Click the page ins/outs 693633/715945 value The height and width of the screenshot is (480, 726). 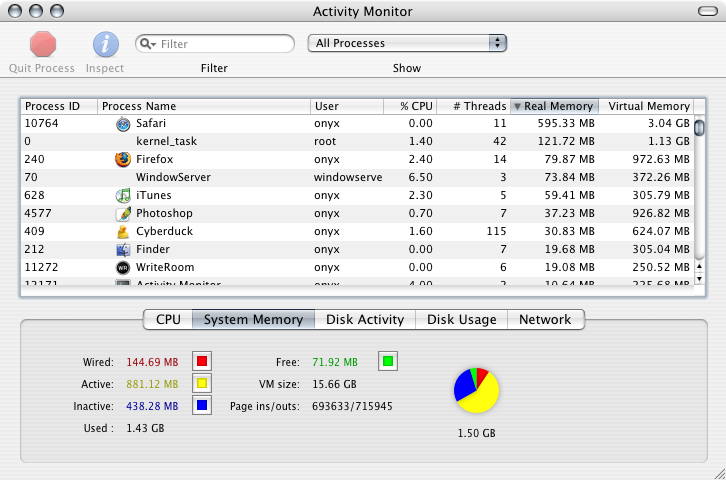[x=352, y=406]
